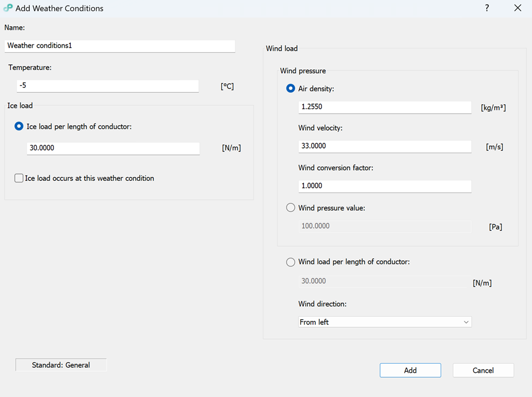Screen dimensions: 532x397
Task: Close the Add Weather Conditions dialog
Action: point(518,8)
